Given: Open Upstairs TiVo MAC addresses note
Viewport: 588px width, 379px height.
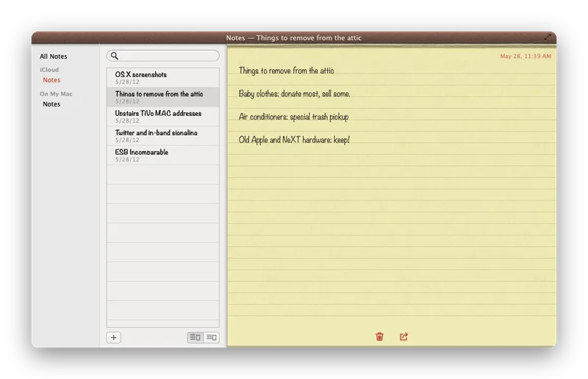Looking at the screenshot, I should tap(163, 117).
